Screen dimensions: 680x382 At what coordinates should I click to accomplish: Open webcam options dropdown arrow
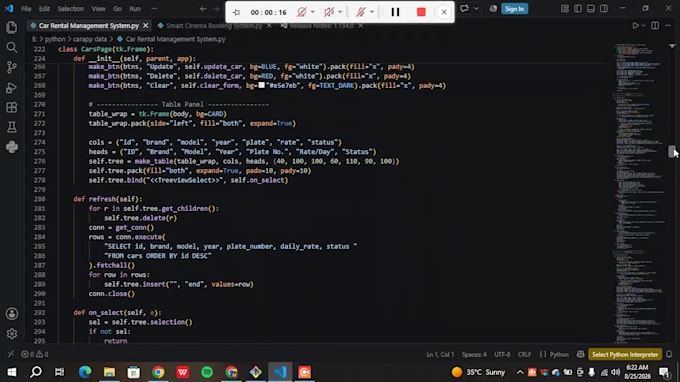(313, 12)
